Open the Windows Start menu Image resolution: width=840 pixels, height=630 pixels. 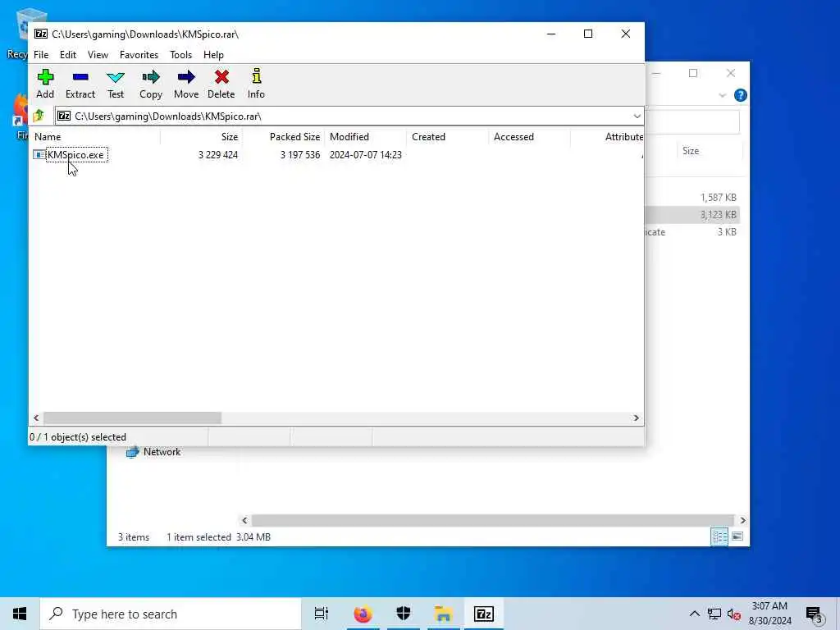coord(20,614)
